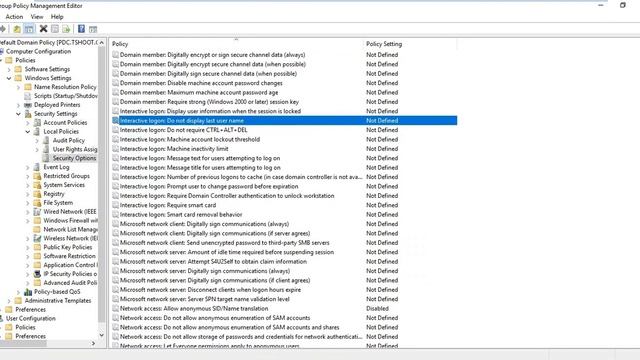Viewport: 640px width, 360px height.
Task: Select 'Microsoft network server: Disconnect clients when logon hours expire'
Action: click(210, 290)
